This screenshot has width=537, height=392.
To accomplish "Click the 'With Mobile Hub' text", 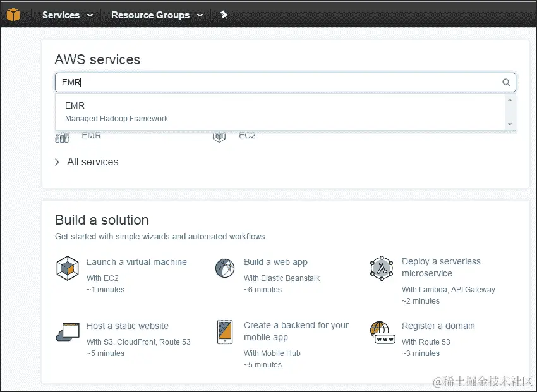I will [272, 353].
